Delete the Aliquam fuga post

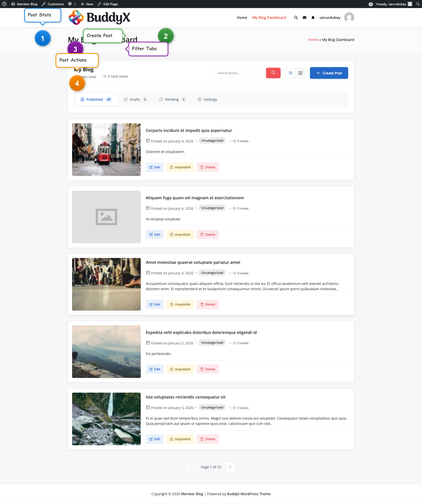208,234
